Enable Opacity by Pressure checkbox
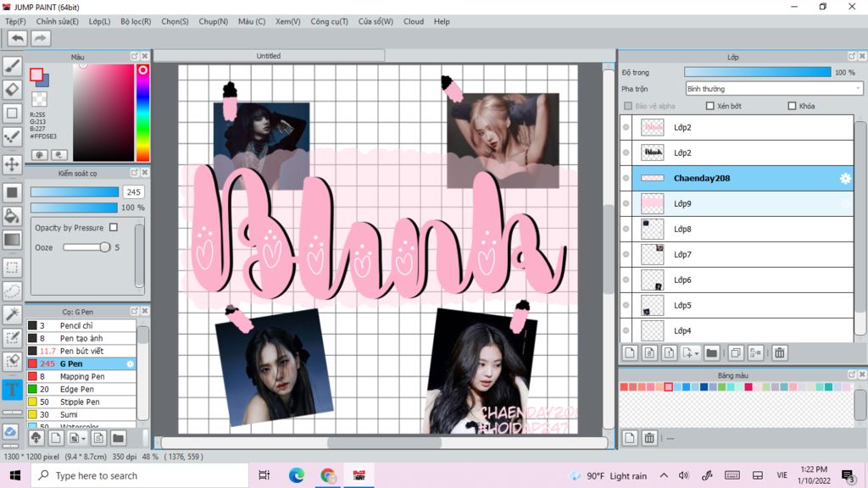Viewport: 868px width, 488px height. (x=114, y=227)
